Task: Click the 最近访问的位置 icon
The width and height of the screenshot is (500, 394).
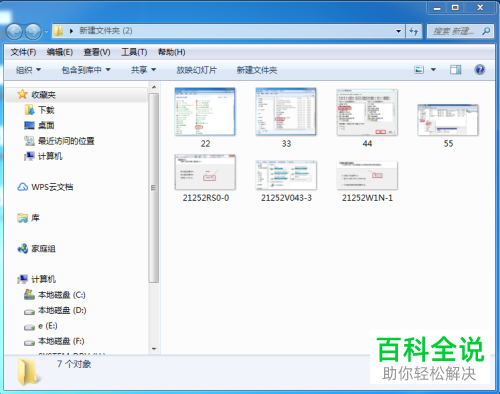Action: [x=29, y=141]
